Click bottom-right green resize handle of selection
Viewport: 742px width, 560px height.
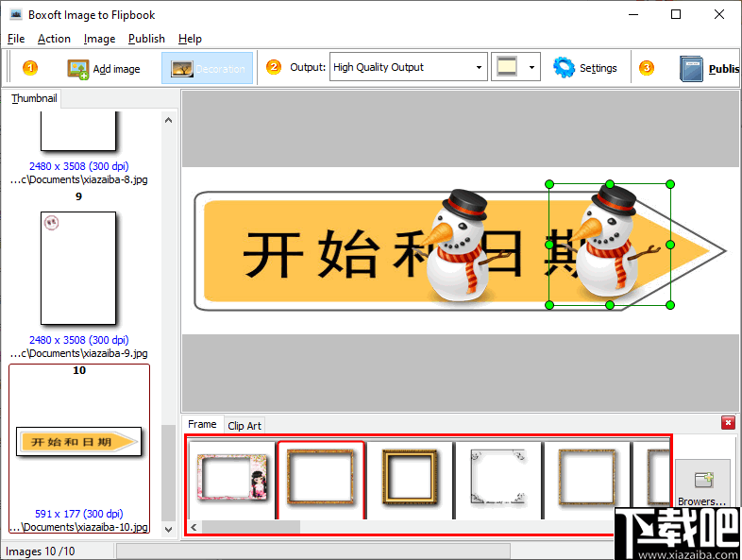point(670,305)
